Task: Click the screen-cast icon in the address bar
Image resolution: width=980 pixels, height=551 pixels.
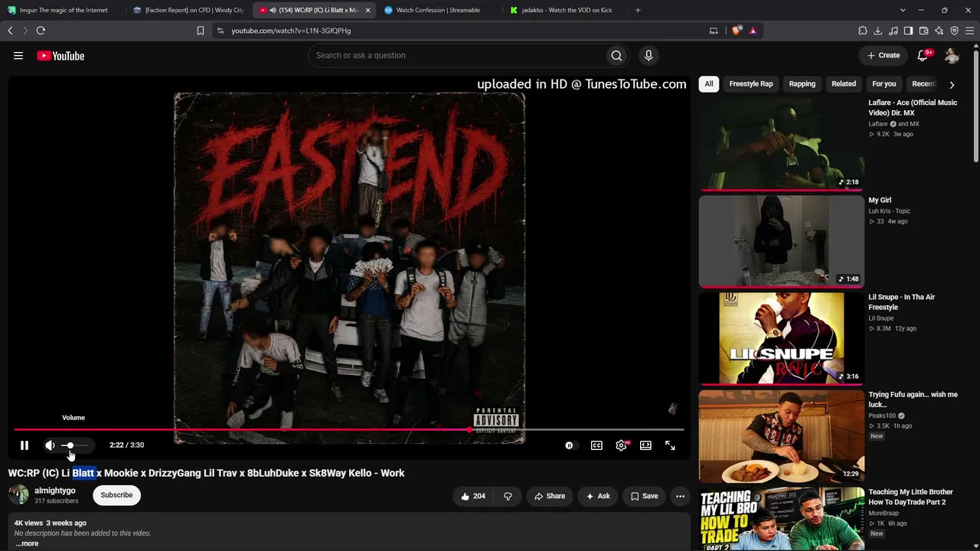Action: (x=714, y=31)
